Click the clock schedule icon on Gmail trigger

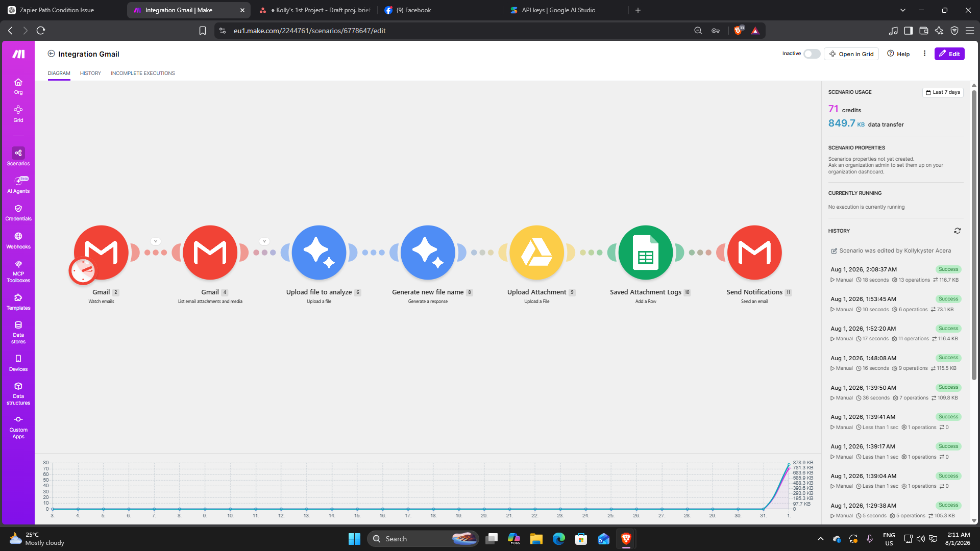tap(82, 270)
